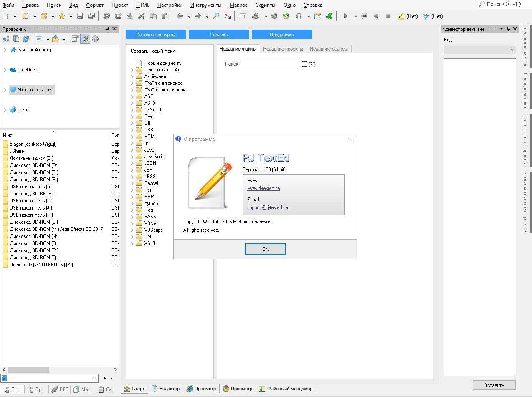
Task: Close the О программе dialog with X
Action: 350,139
